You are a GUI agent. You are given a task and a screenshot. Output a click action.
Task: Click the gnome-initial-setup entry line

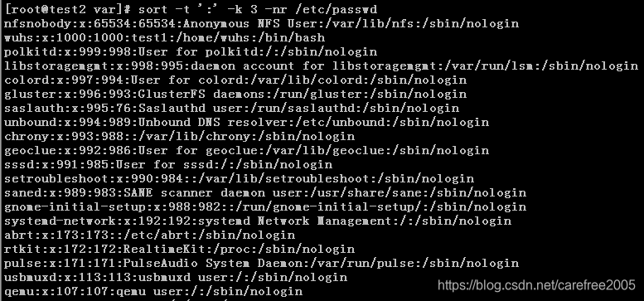pyautogui.click(x=265, y=207)
